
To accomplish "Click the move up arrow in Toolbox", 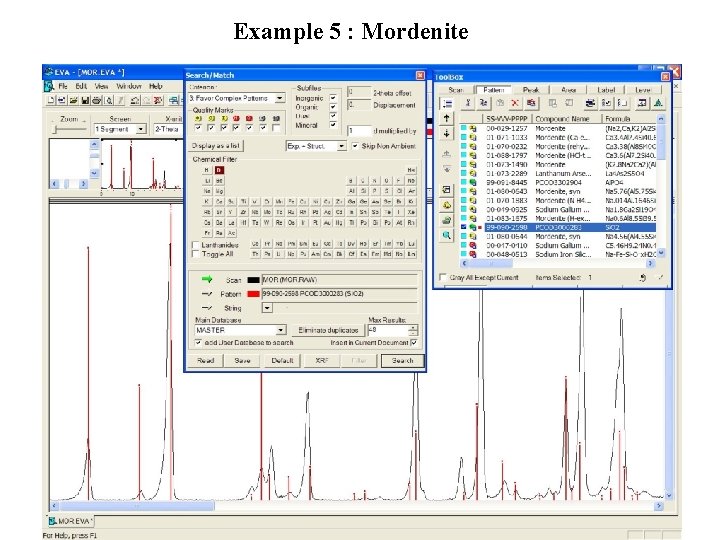I will 446,118.
